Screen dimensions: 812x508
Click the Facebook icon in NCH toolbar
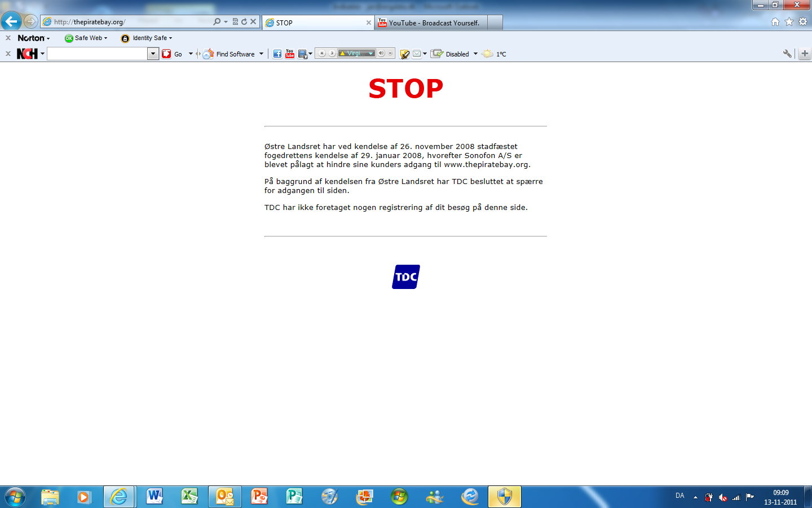point(277,54)
